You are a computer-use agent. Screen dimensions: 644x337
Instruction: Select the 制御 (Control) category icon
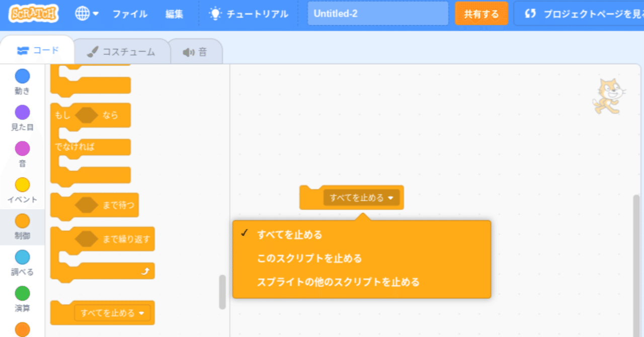point(22,221)
